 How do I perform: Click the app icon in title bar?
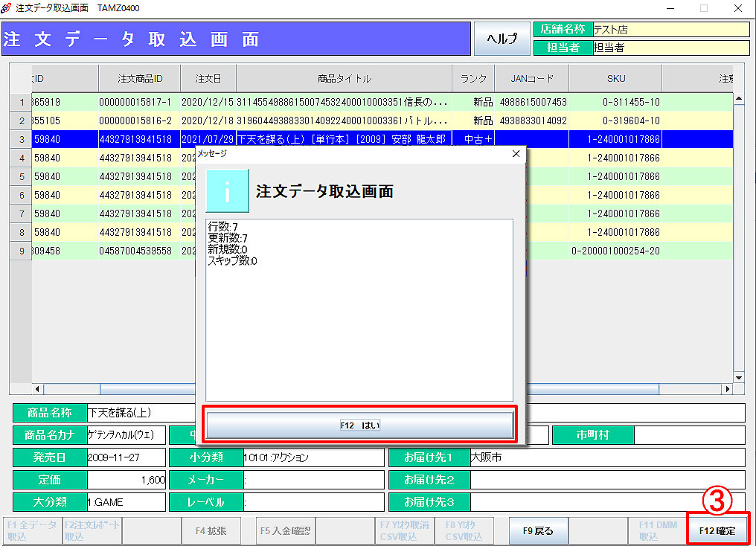(x=7, y=8)
